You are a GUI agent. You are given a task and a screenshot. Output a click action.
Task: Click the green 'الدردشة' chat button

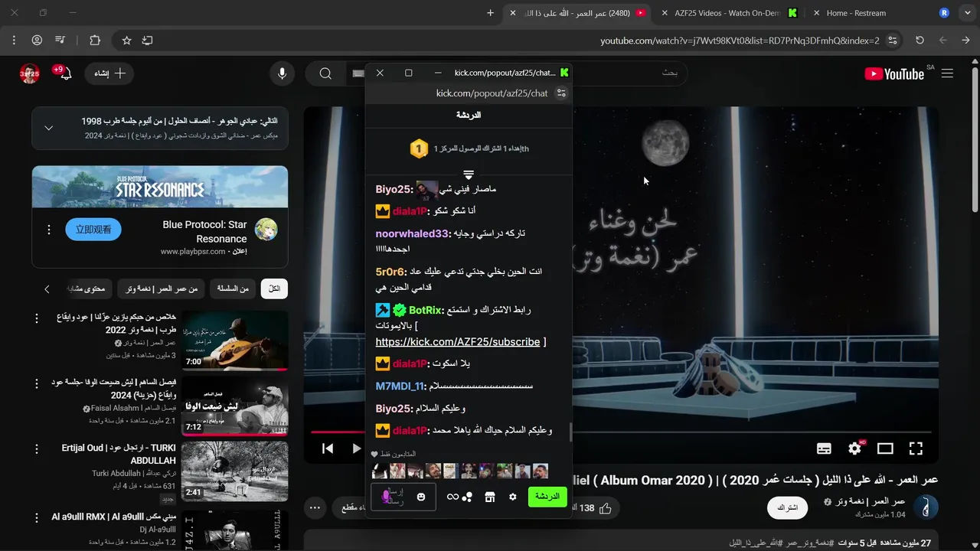click(547, 497)
